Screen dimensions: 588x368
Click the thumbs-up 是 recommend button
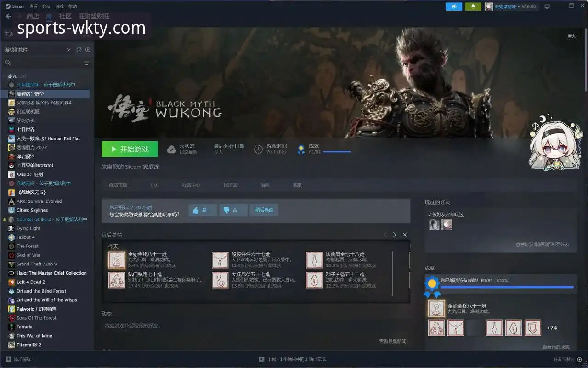click(202, 210)
